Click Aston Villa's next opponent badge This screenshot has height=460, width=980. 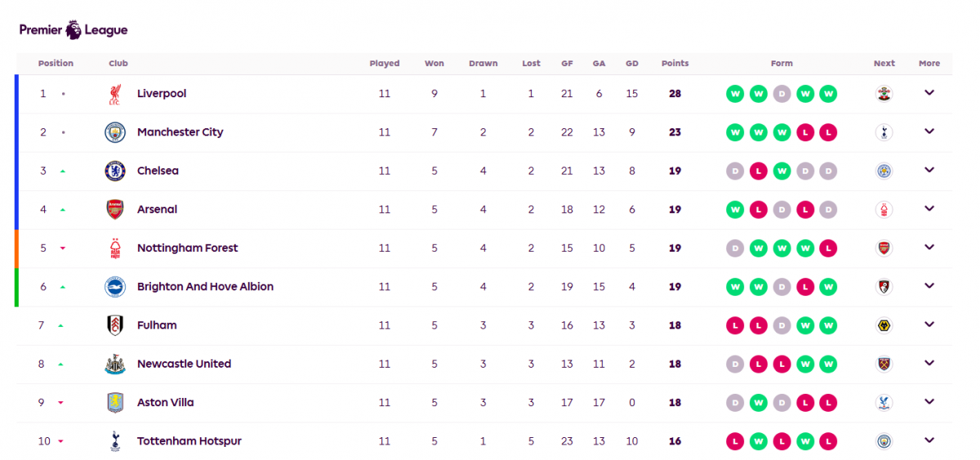click(884, 403)
